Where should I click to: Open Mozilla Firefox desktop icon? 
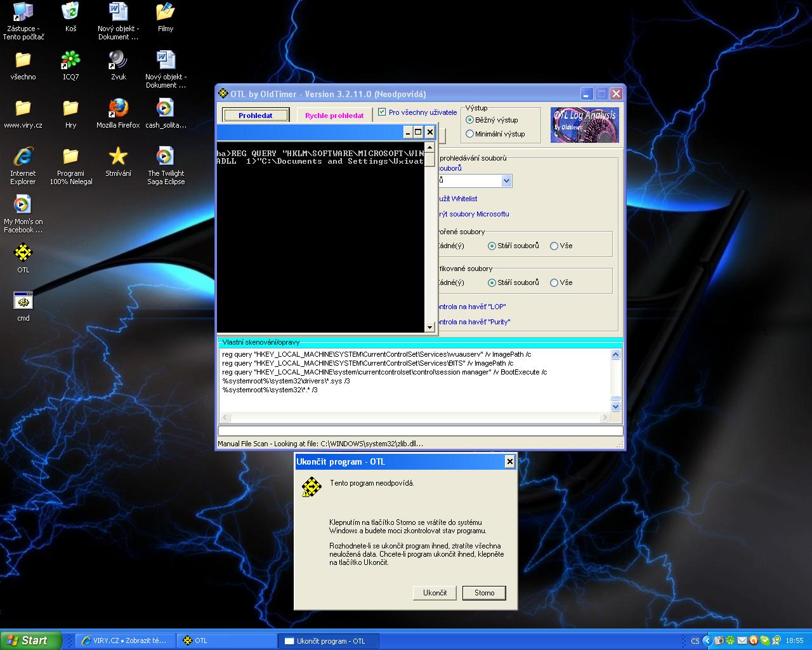pos(118,109)
